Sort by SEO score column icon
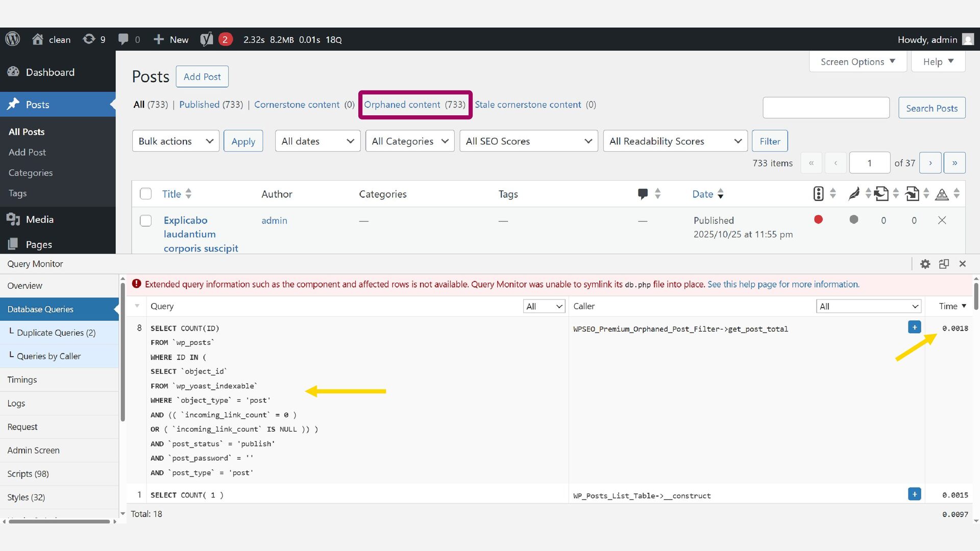This screenshot has width=980, height=551. (818, 194)
